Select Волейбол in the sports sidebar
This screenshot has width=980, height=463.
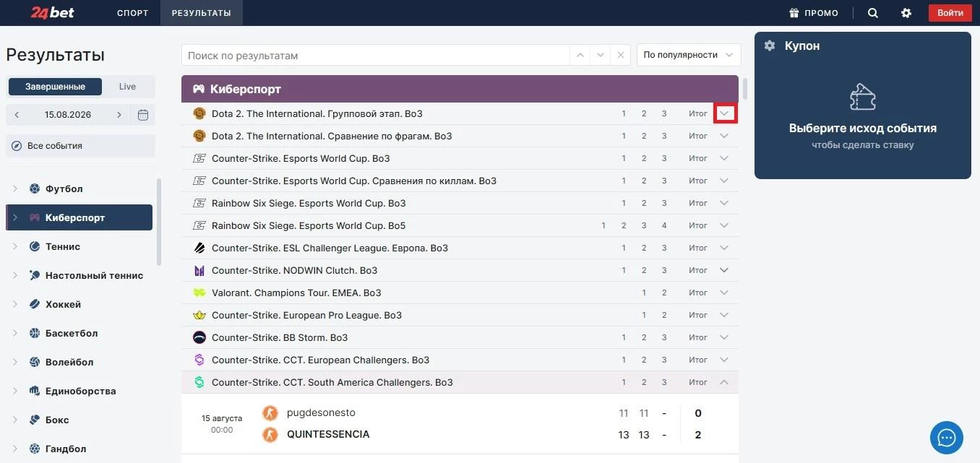coord(79,362)
